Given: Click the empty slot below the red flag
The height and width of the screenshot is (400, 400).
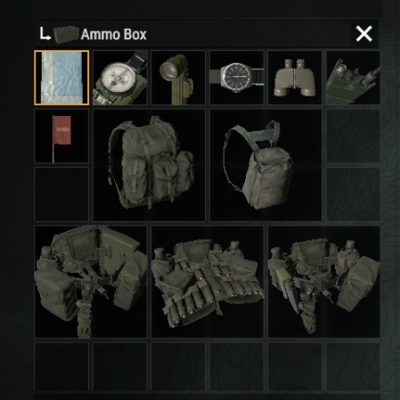Looking at the screenshot, I should click(62, 194).
